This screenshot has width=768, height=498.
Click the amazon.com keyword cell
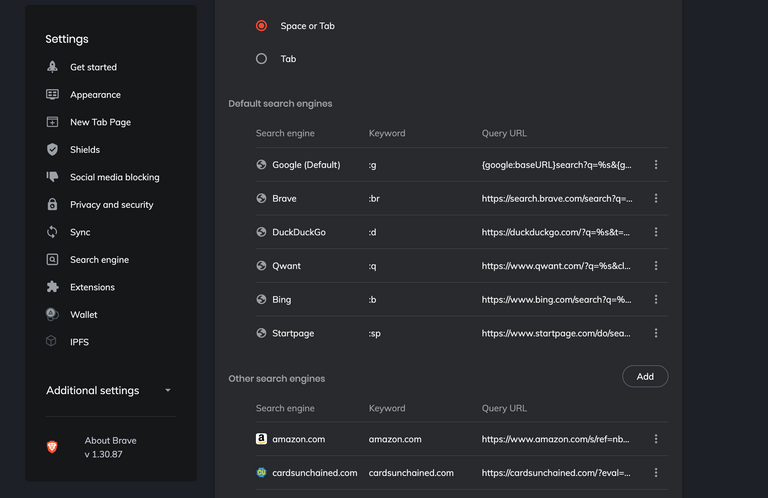[x=395, y=439]
